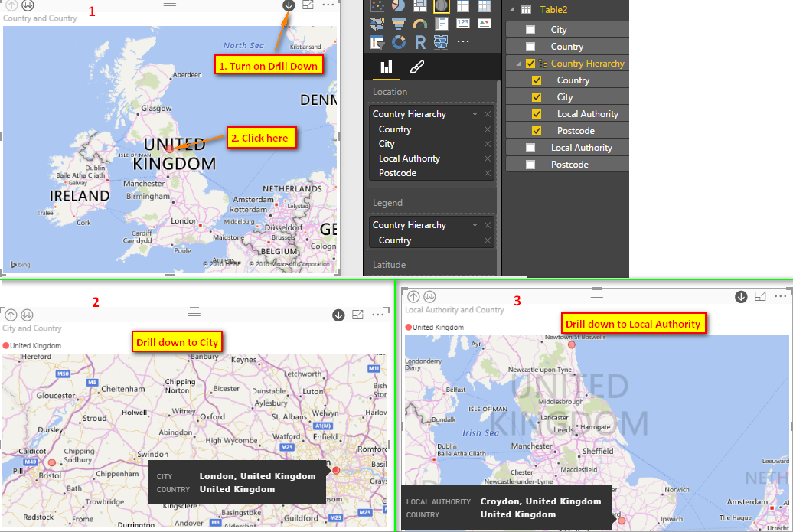
Task: Open focus mode on Local Authority map
Action: coord(760,296)
